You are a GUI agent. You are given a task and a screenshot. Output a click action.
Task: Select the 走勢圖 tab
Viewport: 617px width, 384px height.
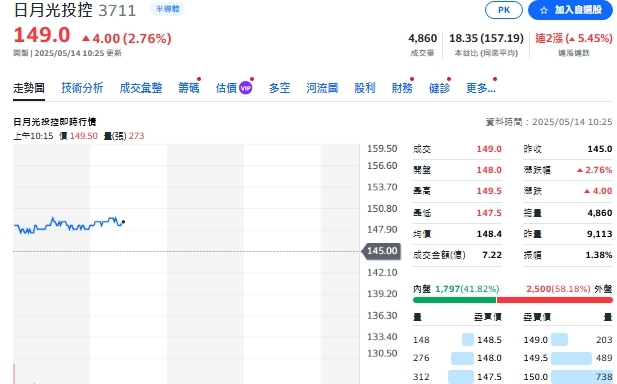(29, 88)
